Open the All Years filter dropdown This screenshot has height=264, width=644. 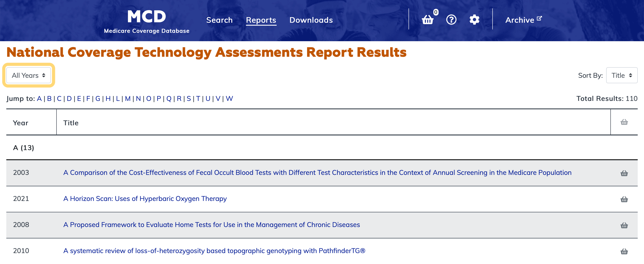click(x=29, y=75)
